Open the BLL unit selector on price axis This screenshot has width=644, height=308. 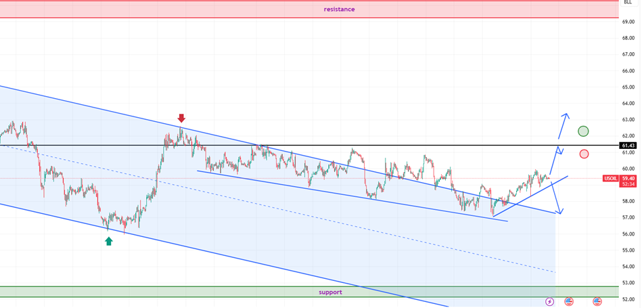(x=627, y=3)
